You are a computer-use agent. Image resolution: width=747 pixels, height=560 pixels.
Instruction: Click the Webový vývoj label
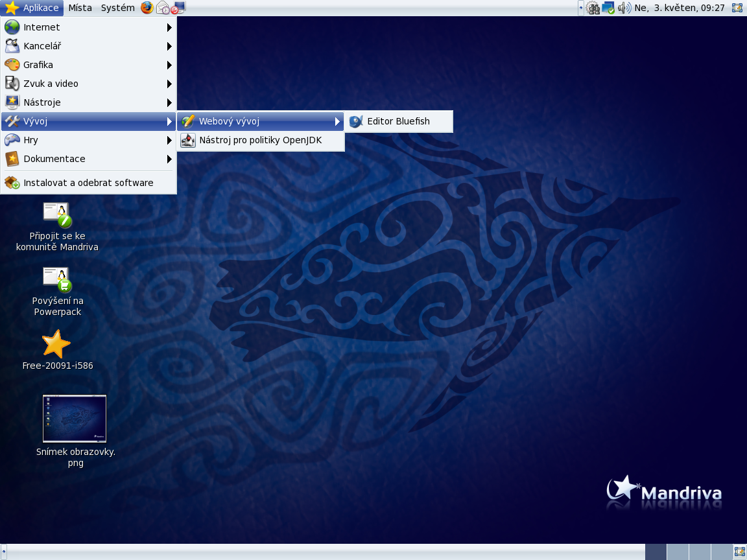pos(229,121)
